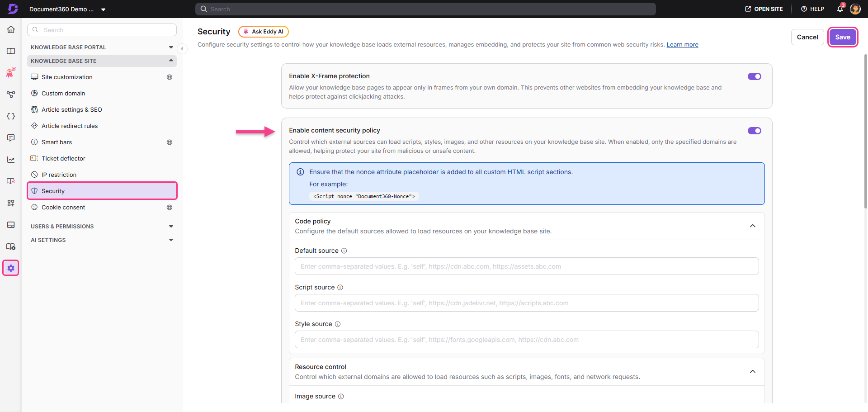Click the globe icon beside Smart bars
The image size is (868, 412).
click(x=170, y=142)
